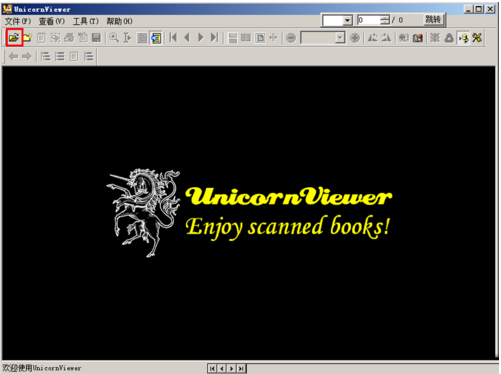Screen dimensions: 501x374
Task: Open the dropdown beside page number field
Action: pyautogui.click(x=347, y=20)
